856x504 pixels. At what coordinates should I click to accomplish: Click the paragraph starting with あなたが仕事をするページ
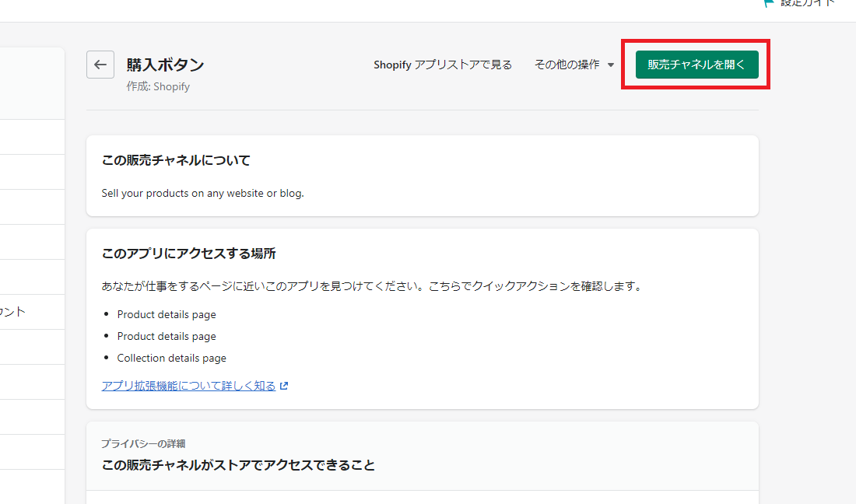click(372, 286)
